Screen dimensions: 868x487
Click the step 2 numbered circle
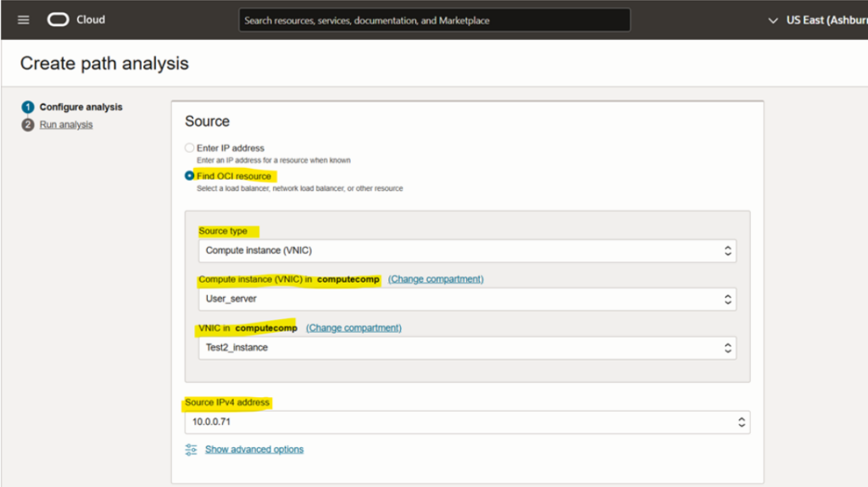click(28, 125)
